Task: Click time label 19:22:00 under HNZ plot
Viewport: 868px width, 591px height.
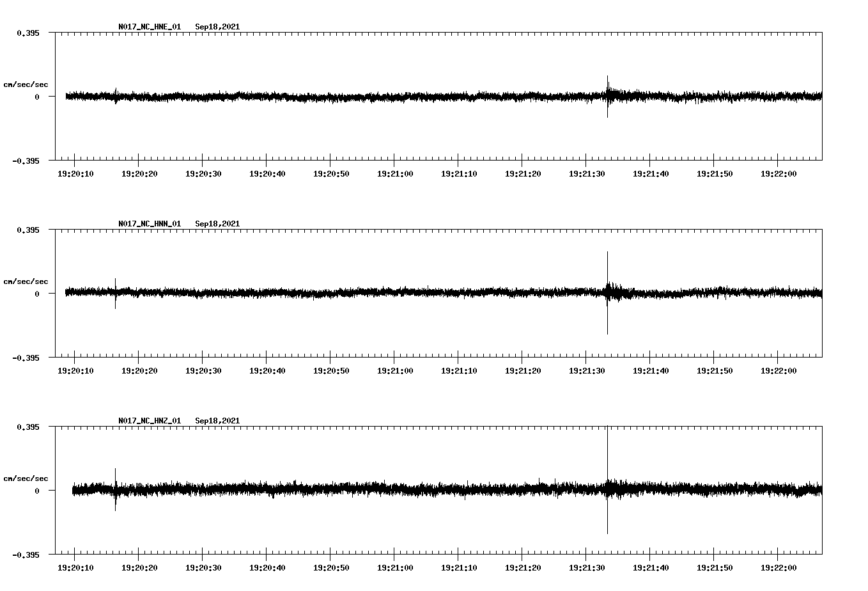Action: coord(779,568)
